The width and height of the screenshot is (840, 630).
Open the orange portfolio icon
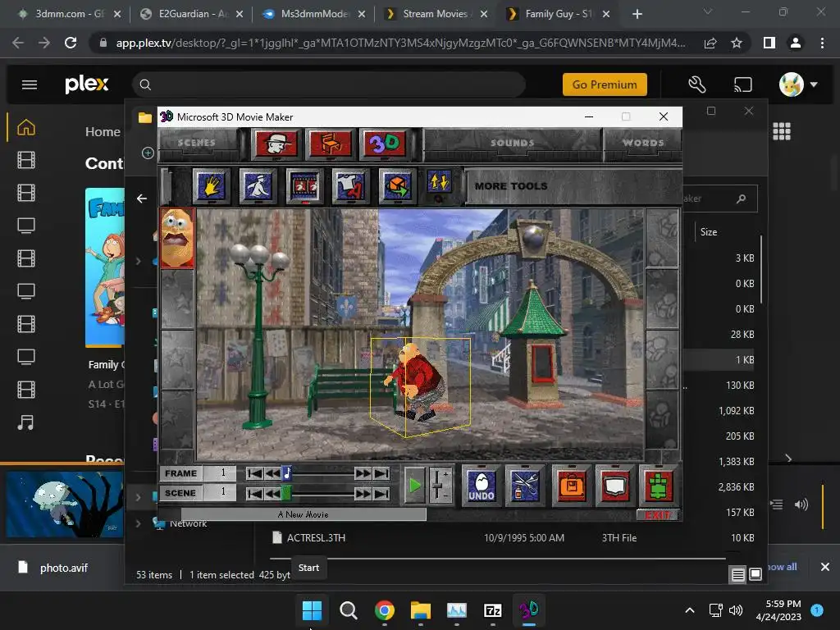point(572,486)
